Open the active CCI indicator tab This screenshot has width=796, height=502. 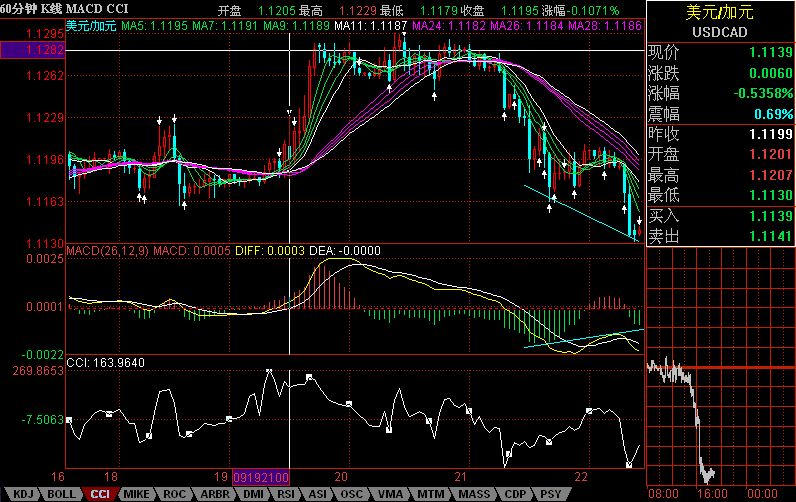(100, 494)
